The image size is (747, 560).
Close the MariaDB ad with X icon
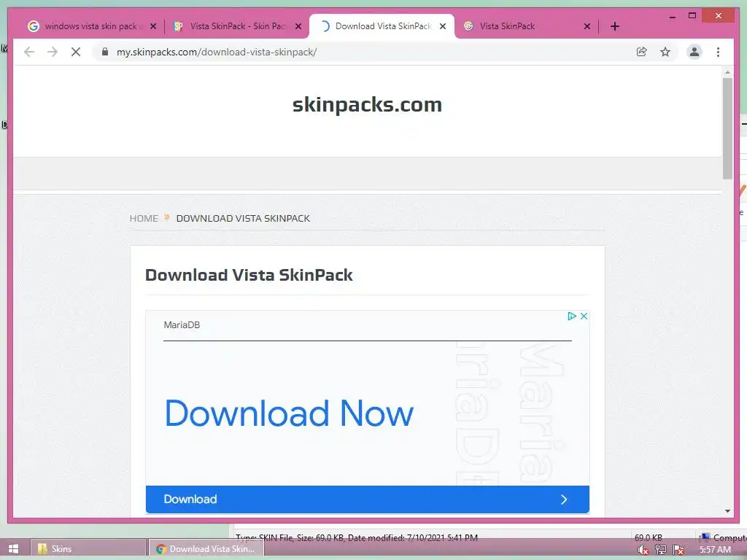tap(584, 316)
